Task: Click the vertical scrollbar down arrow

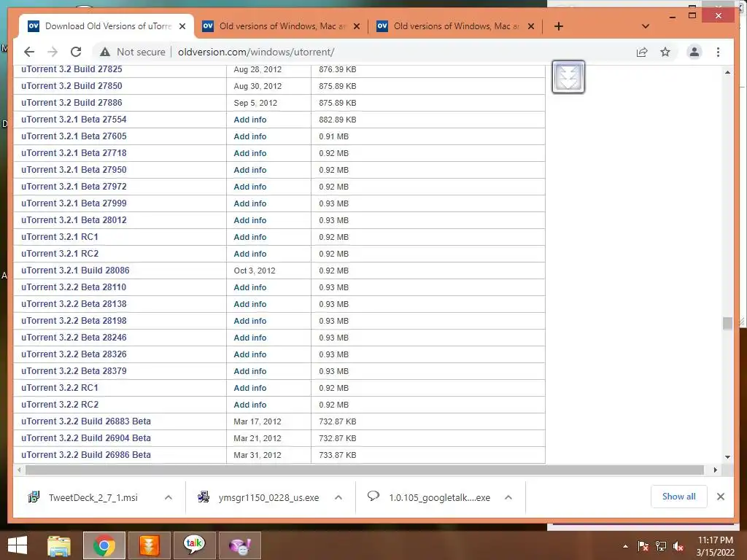Action: 727,457
